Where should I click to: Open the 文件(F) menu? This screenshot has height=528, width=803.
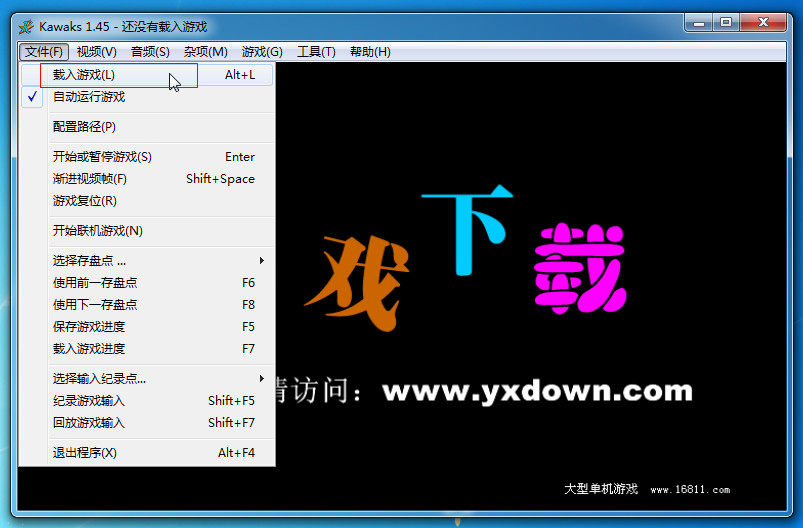[44, 52]
